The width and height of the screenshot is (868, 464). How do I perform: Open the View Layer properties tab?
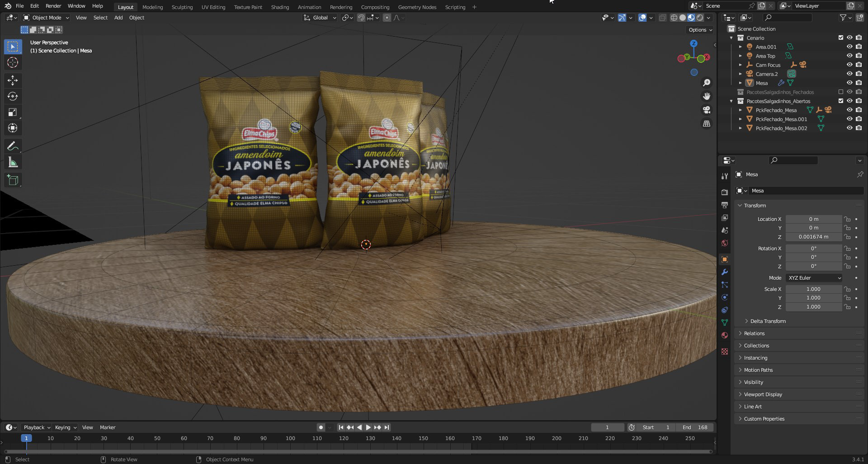point(725,218)
